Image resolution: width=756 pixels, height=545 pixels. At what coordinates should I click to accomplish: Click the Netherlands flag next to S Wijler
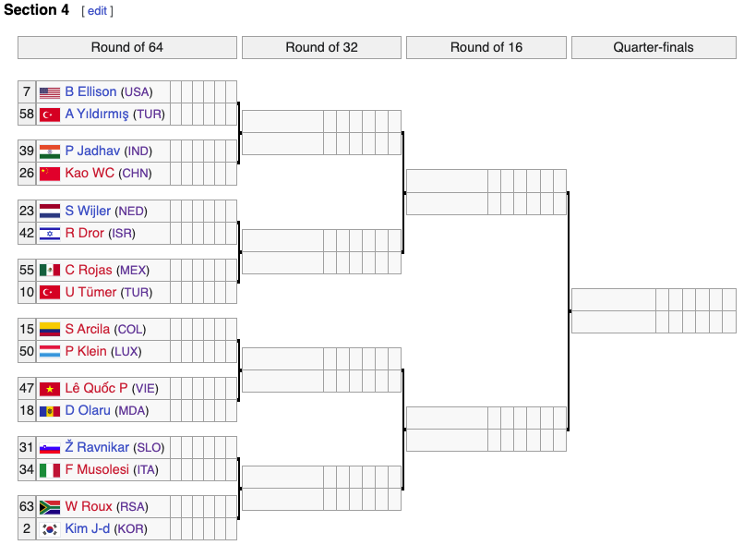pyautogui.click(x=50, y=212)
